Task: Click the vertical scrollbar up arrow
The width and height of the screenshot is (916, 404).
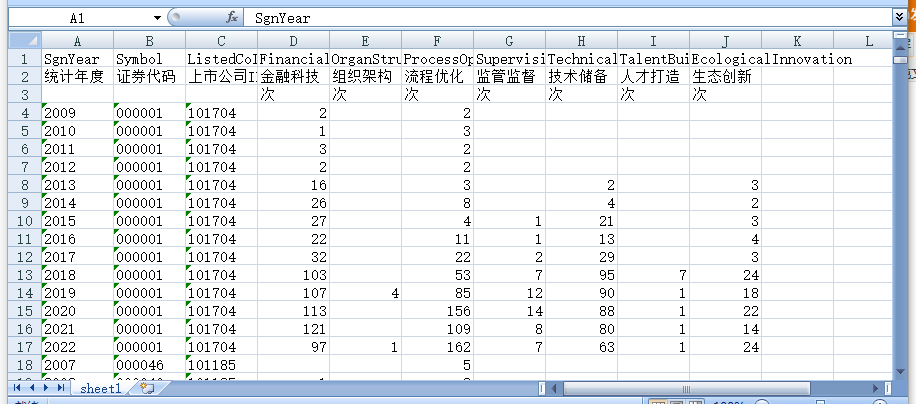Action: (901, 47)
